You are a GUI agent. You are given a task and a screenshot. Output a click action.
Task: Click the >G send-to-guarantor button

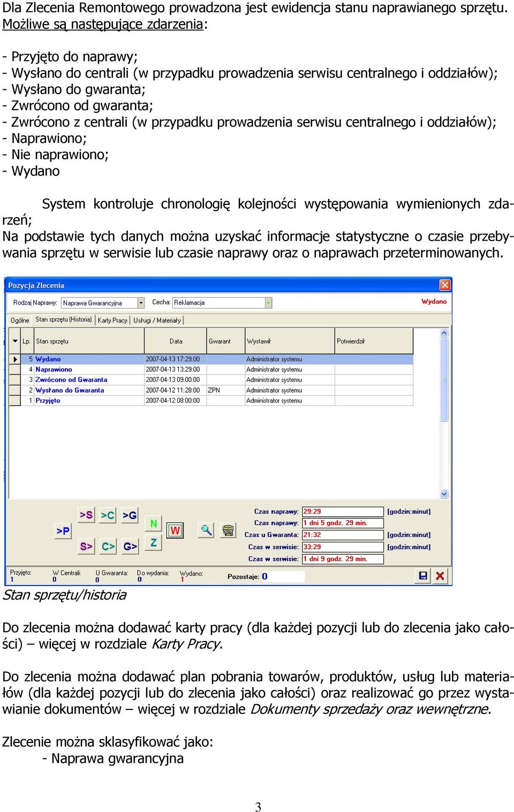130,515
